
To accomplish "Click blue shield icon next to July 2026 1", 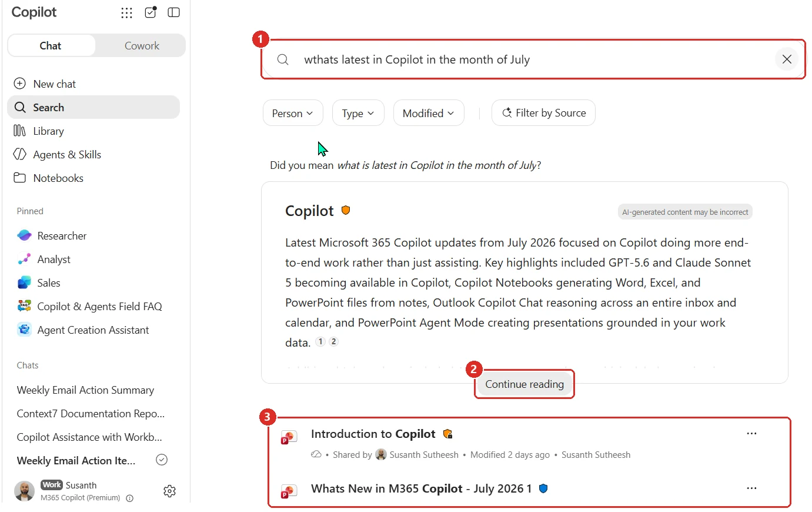I will [543, 488].
